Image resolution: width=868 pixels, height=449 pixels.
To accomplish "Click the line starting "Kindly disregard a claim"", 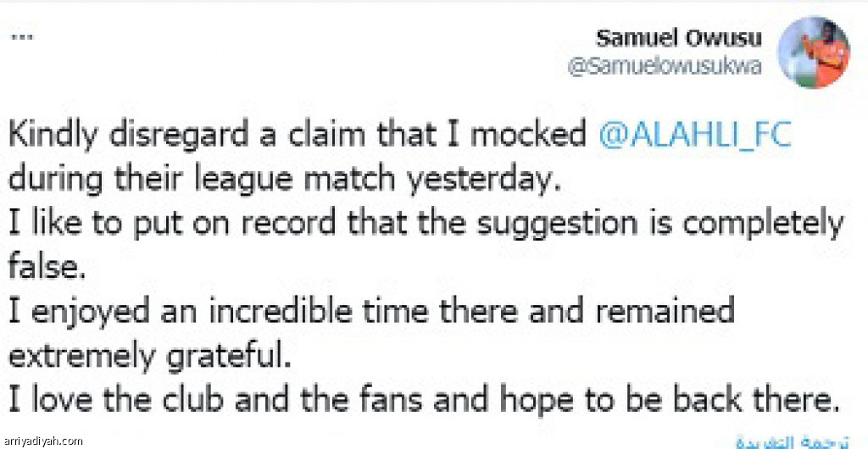I will (297, 136).
